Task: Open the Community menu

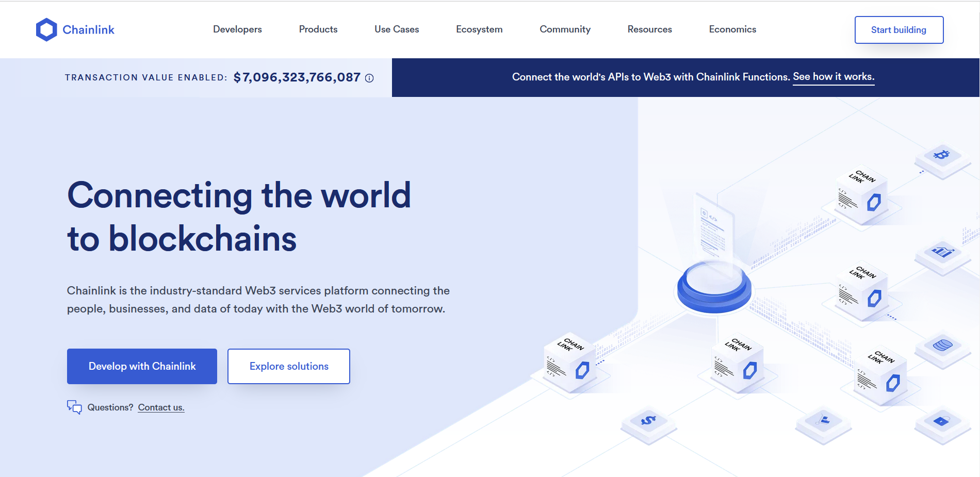Action: point(565,29)
